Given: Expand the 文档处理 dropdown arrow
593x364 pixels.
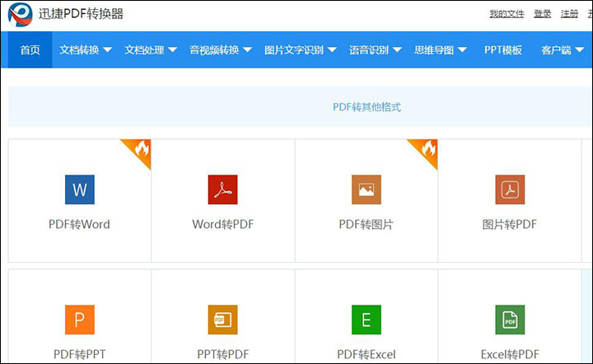Looking at the screenshot, I should (x=172, y=50).
